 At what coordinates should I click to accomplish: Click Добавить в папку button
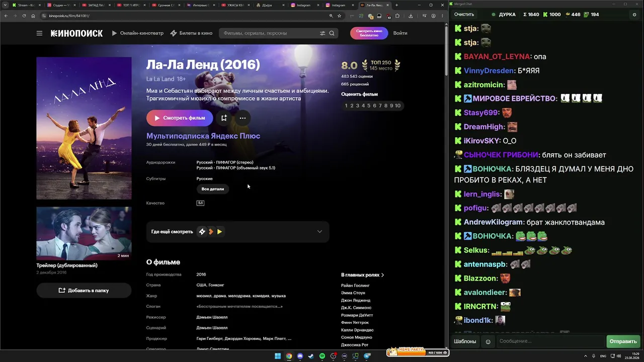click(84, 291)
